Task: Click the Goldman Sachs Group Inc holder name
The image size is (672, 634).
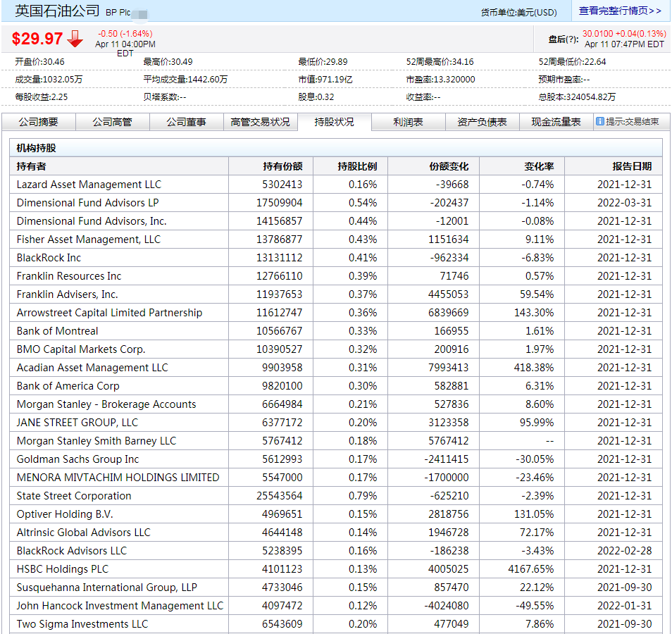Action: tap(78, 459)
